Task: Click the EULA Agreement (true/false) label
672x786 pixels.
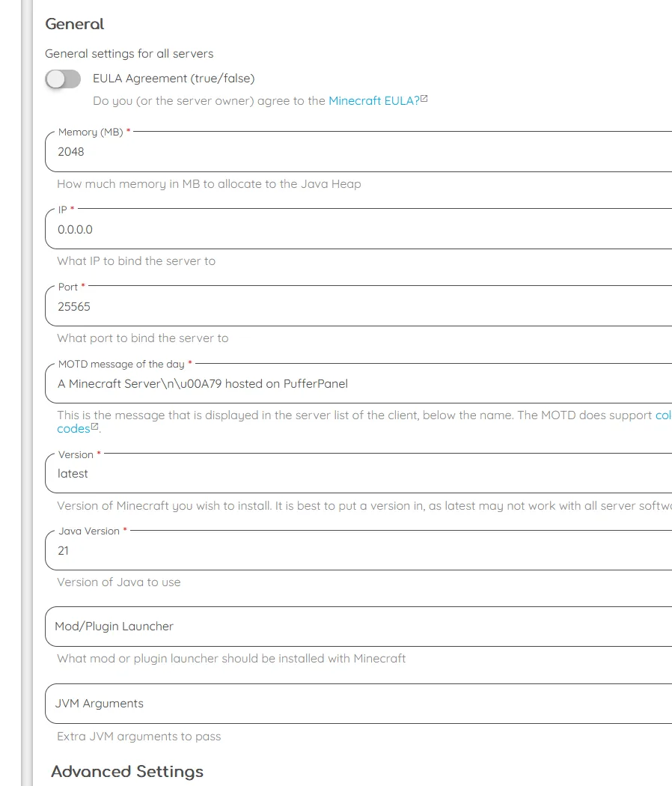Action: [x=174, y=79]
